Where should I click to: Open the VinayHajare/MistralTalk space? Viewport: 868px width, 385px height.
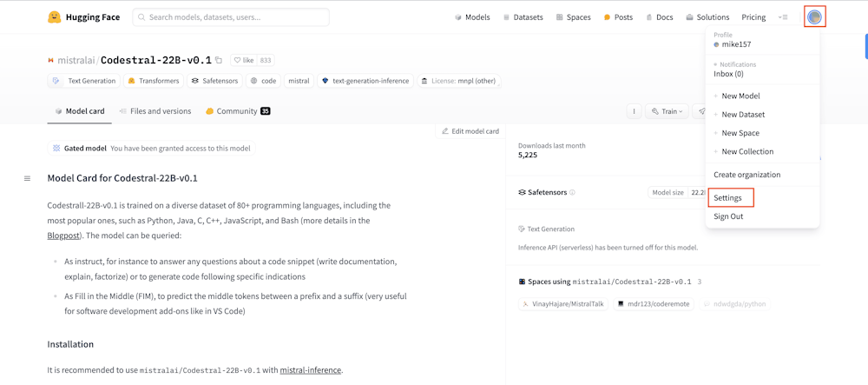pyautogui.click(x=562, y=304)
